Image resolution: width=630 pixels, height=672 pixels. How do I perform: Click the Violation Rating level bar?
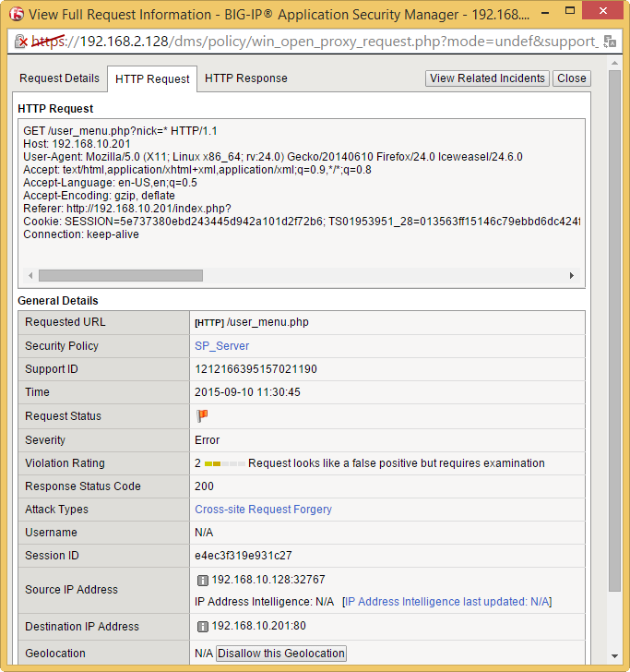224,463
